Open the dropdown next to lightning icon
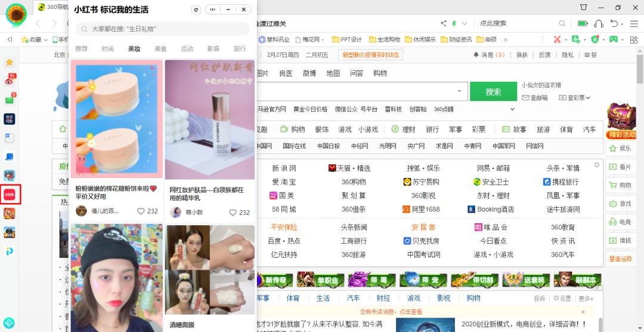This screenshot has height=332, width=644. (465, 23)
